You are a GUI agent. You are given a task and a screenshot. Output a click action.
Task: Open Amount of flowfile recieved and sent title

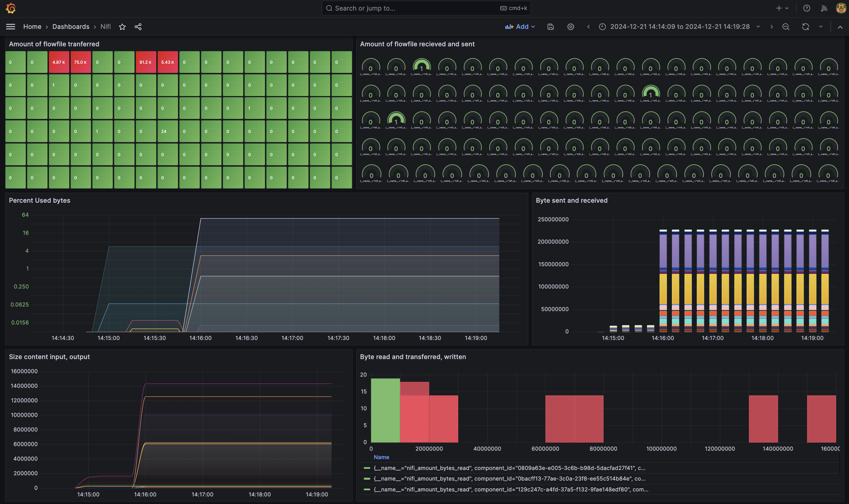(x=417, y=44)
